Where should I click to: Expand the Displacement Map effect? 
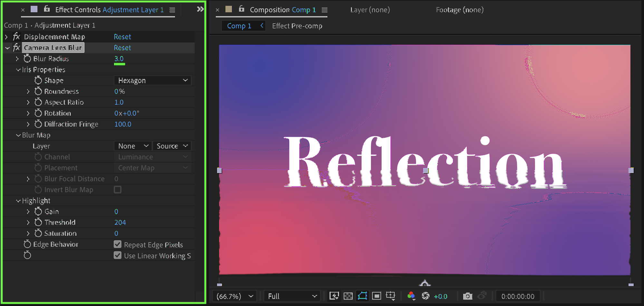point(6,37)
